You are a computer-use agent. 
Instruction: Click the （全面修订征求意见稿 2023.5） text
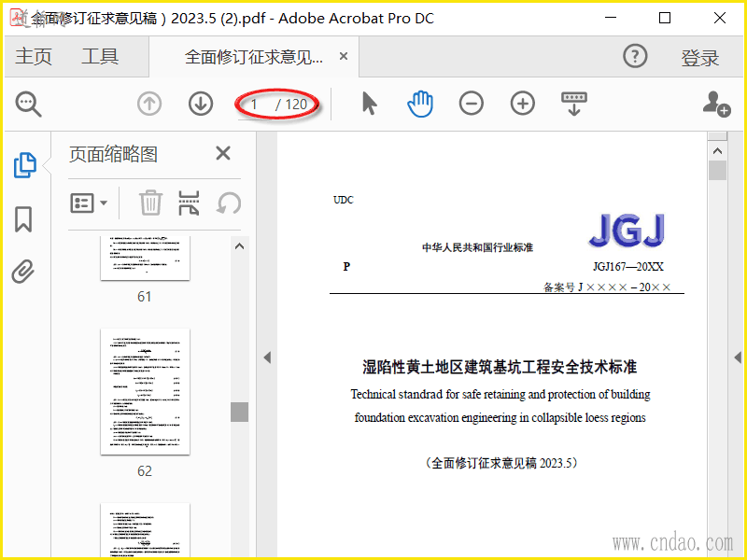[x=500, y=463]
